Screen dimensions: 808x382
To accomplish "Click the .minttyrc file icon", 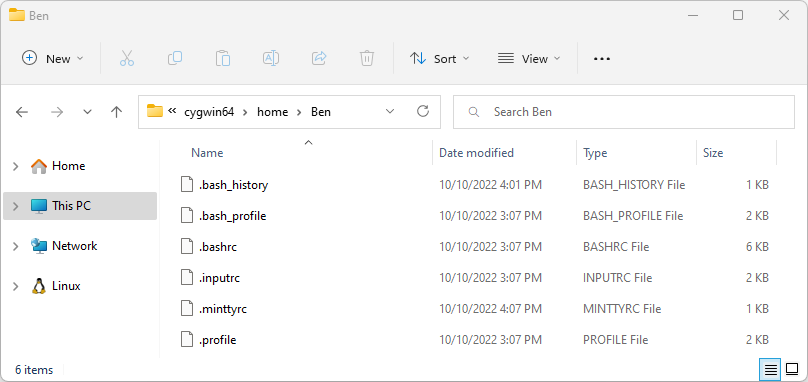I will coord(186,309).
